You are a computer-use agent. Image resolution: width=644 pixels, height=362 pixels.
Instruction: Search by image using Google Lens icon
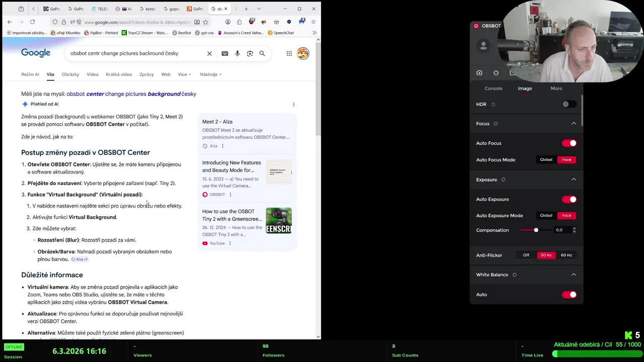[250, 53]
